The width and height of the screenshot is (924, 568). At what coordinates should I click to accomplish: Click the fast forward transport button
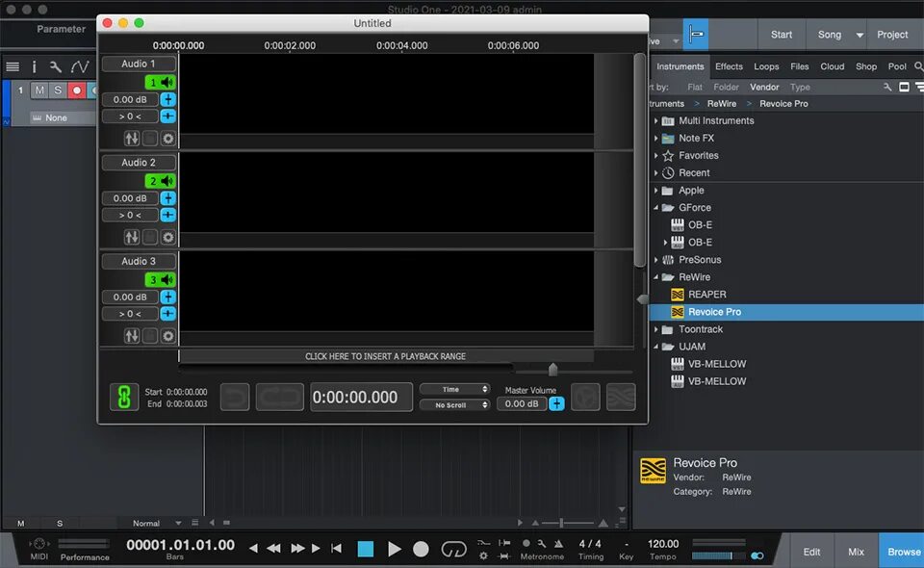[297, 549]
